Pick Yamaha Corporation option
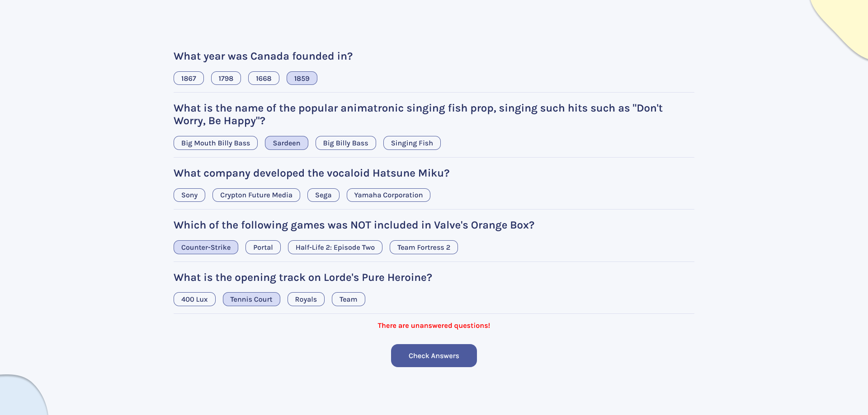This screenshot has width=868, height=415. (x=388, y=195)
